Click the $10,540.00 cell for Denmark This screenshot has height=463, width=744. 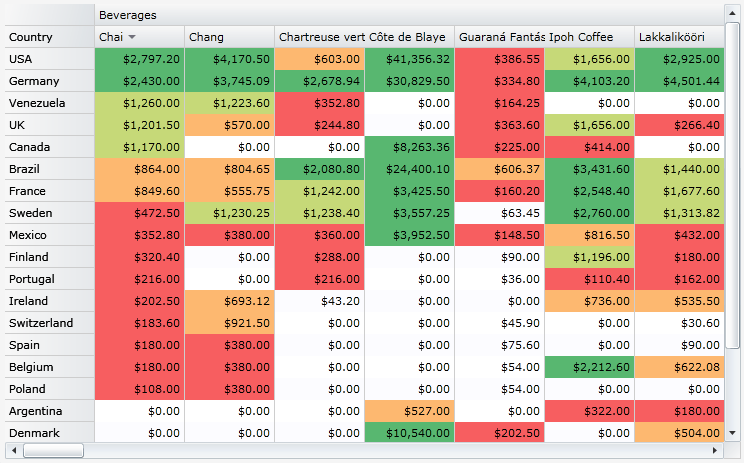pyautogui.click(x=409, y=433)
